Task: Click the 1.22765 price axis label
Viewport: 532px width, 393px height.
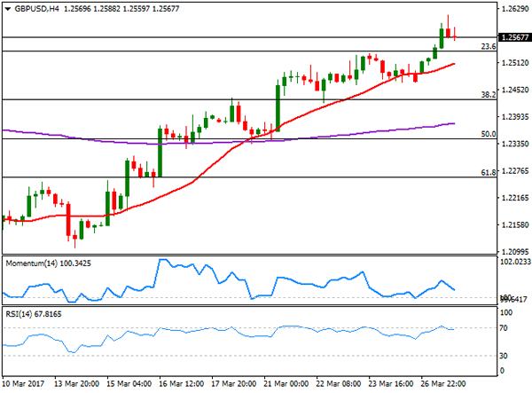Action: [x=514, y=171]
